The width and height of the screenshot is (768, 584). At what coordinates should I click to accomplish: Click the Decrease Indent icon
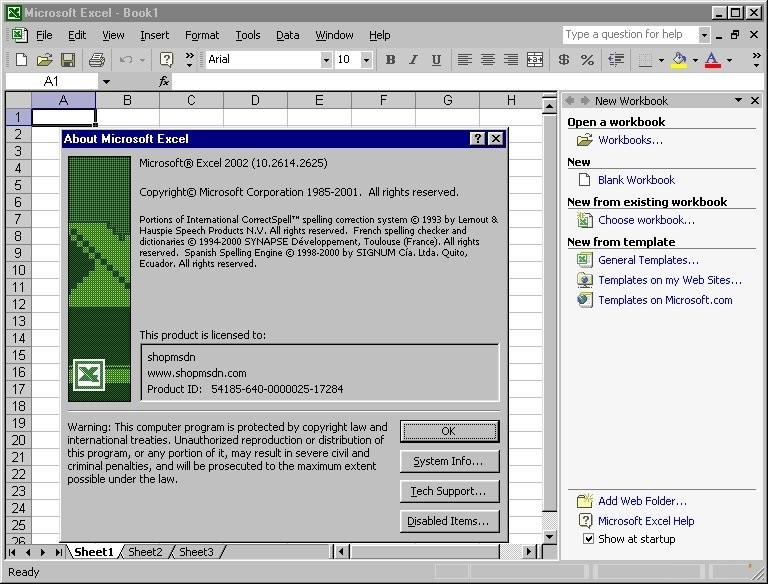(616, 60)
